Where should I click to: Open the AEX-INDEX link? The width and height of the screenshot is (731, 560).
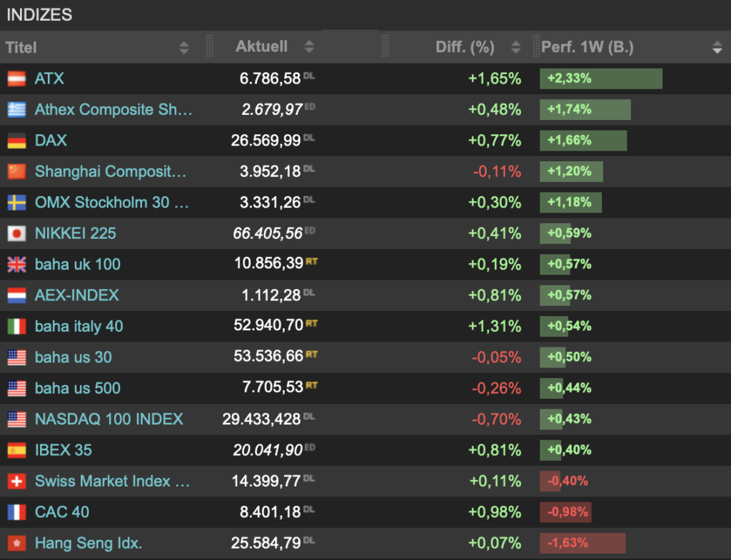point(77,295)
